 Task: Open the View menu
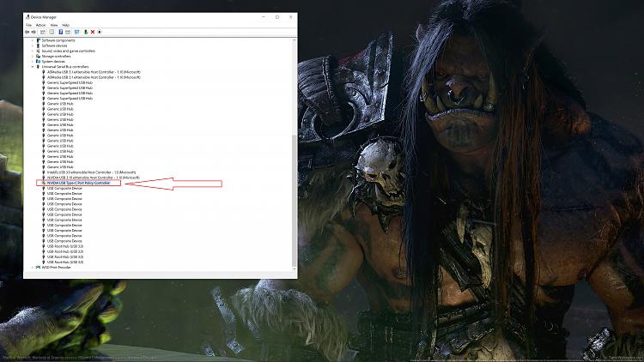pyautogui.click(x=54, y=25)
